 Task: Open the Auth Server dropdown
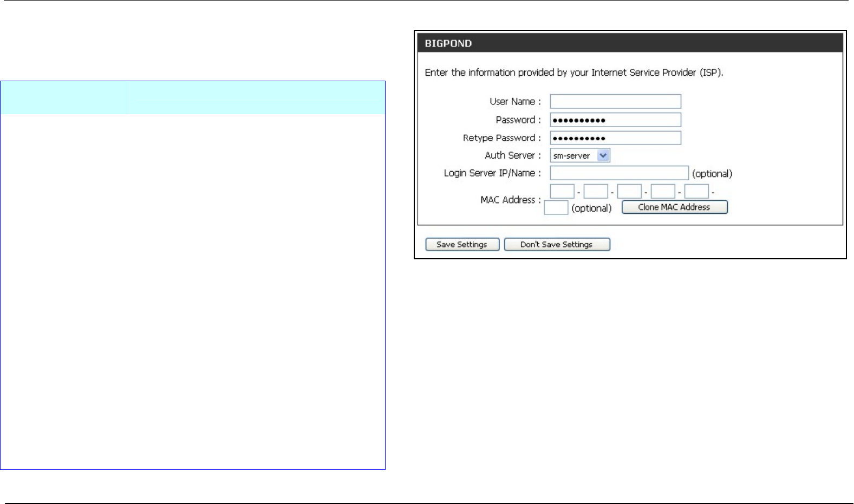pyautogui.click(x=580, y=155)
